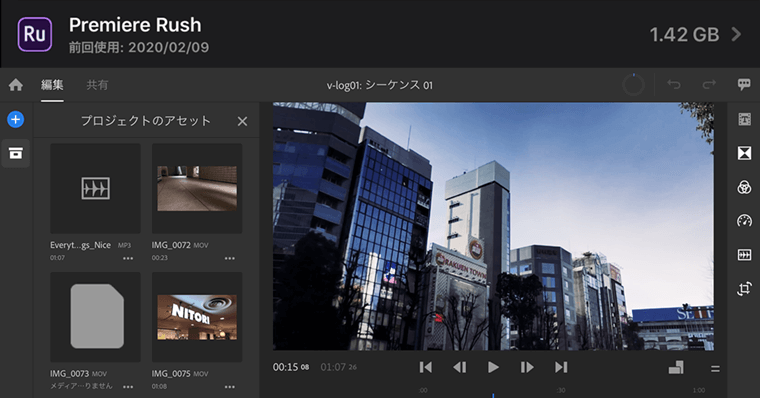Open more options for IMG_0072

(x=230, y=258)
